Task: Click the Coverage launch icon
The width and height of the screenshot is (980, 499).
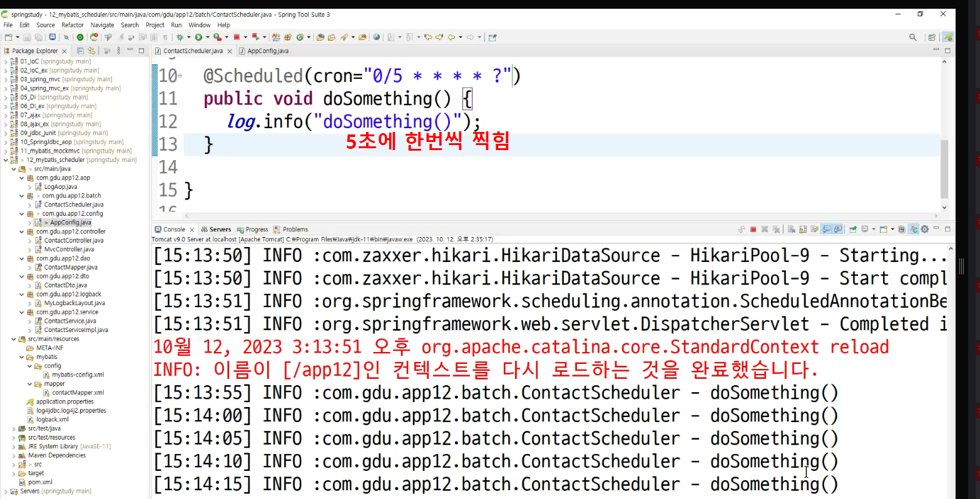Action: click(217, 37)
